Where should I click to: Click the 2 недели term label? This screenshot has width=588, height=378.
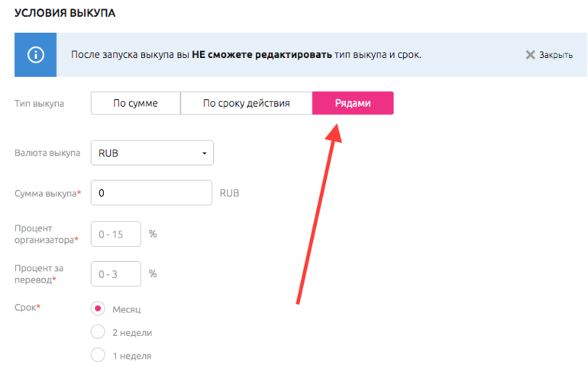[132, 332]
